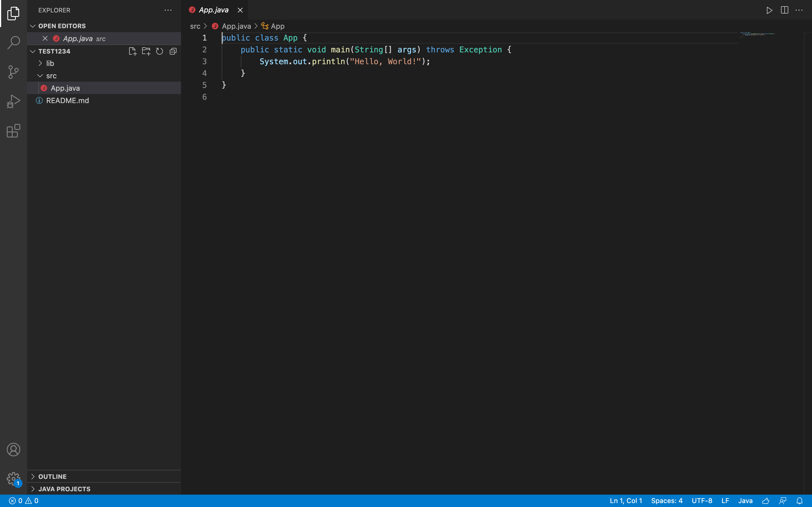This screenshot has height=507, width=812.
Task: Open the Search view in activity bar
Action: coord(14,43)
